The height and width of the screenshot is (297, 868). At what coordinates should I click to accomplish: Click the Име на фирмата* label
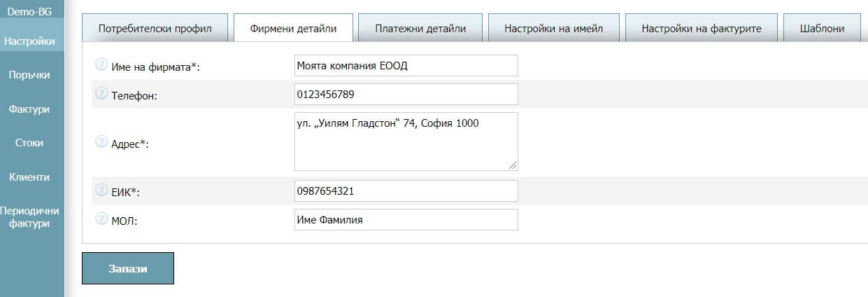(x=156, y=67)
